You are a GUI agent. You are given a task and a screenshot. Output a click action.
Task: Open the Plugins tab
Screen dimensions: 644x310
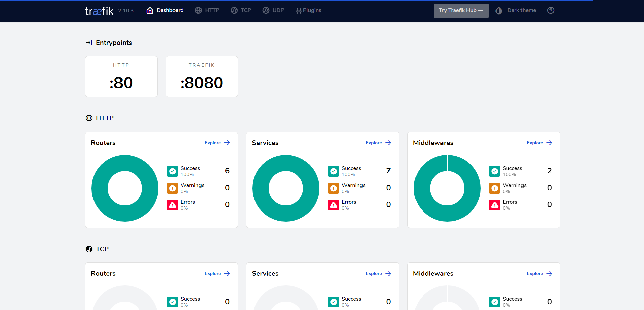308,10
